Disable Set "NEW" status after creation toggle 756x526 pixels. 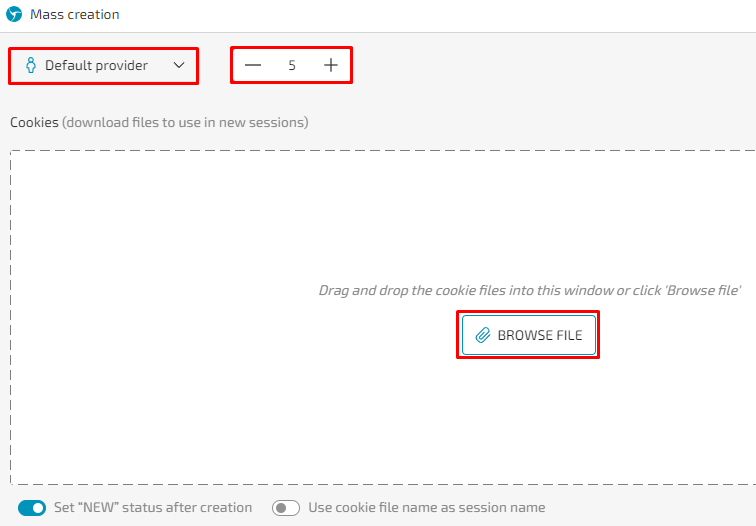pos(32,508)
